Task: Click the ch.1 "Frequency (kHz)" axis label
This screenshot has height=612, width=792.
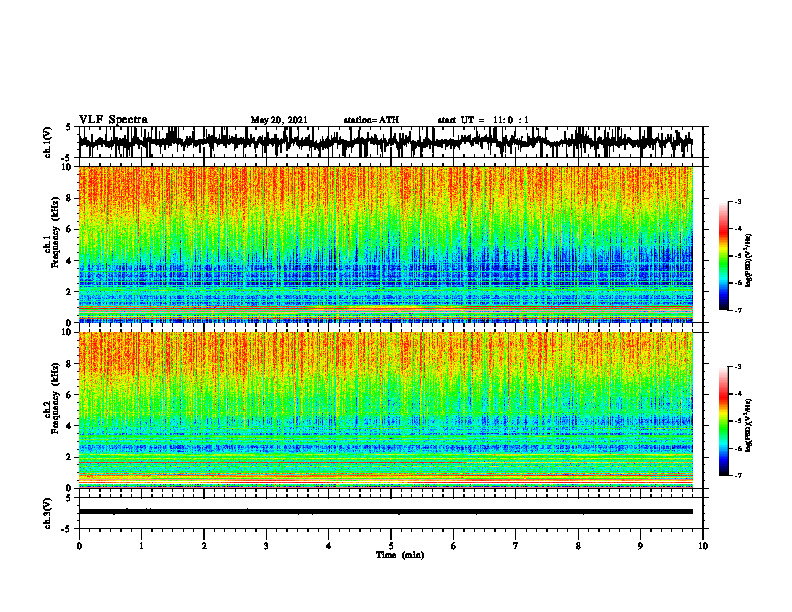Action: 54,233
